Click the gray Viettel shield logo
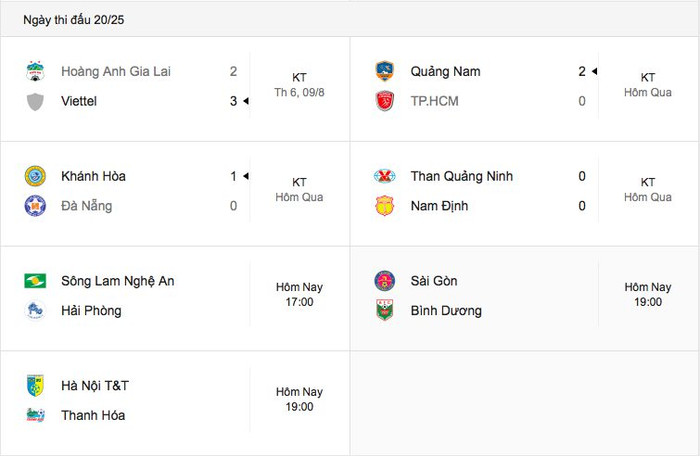 click(x=35, y=101)
